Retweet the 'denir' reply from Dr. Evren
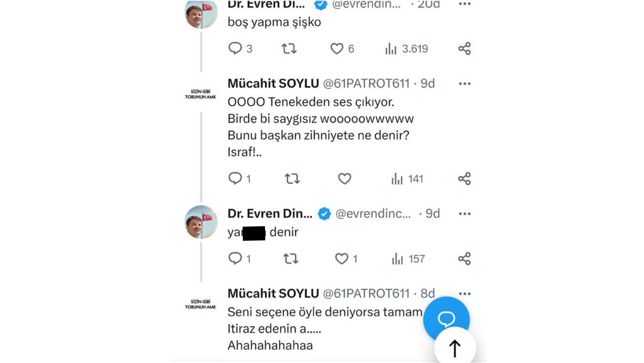Image resolution: width=644 pixels, height=363 pixels. (x=291, y=259)
